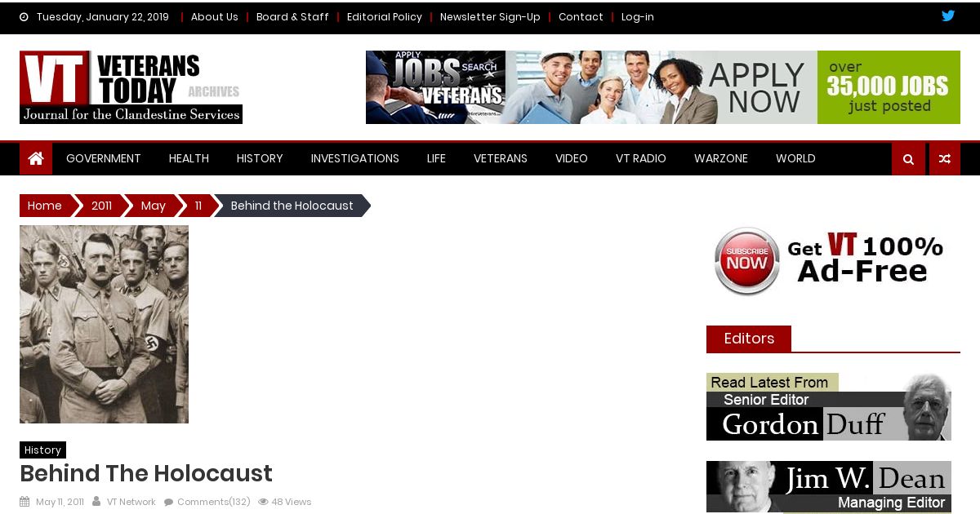Click the Veterans Today logo
Viewport: 980px width, 514px height.
click(131, 87)
